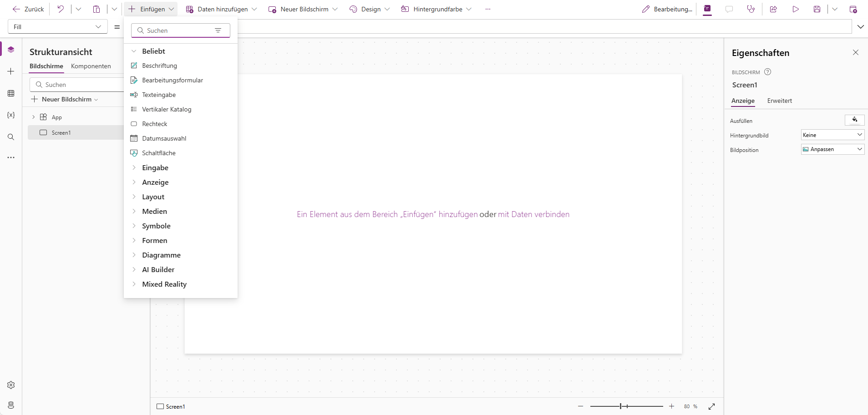
Task: Open the Variables icon in left sidebar
Action: [x=11, y=115]
